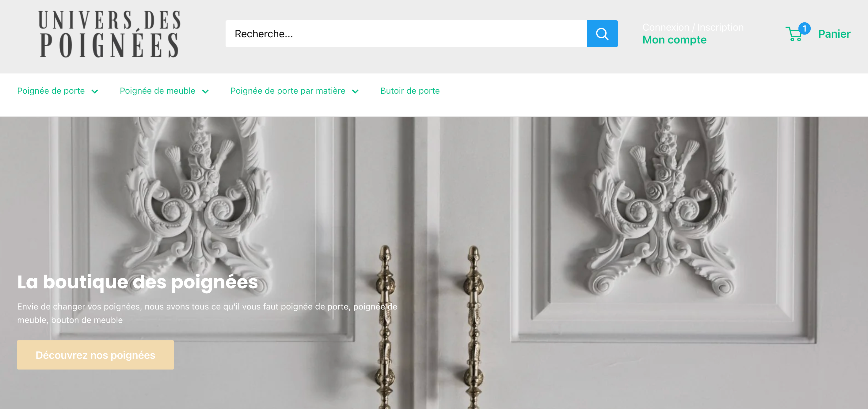Viewport: 868px width, 409px height.
Task: Click the Univers des Poignées logo
Action: [x=109, y=34]
